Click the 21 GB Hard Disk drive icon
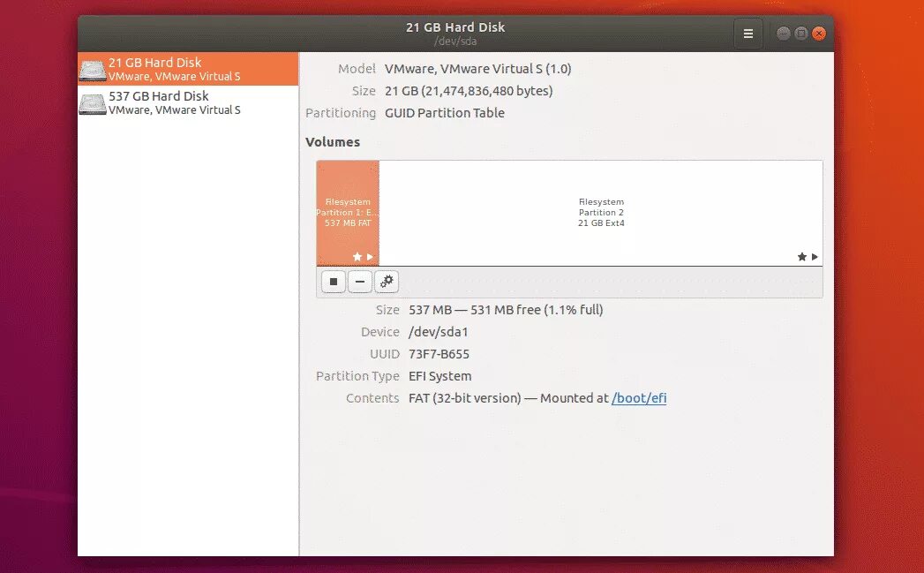The width and height of the screenshot is (924, 573). coord(93,70)
